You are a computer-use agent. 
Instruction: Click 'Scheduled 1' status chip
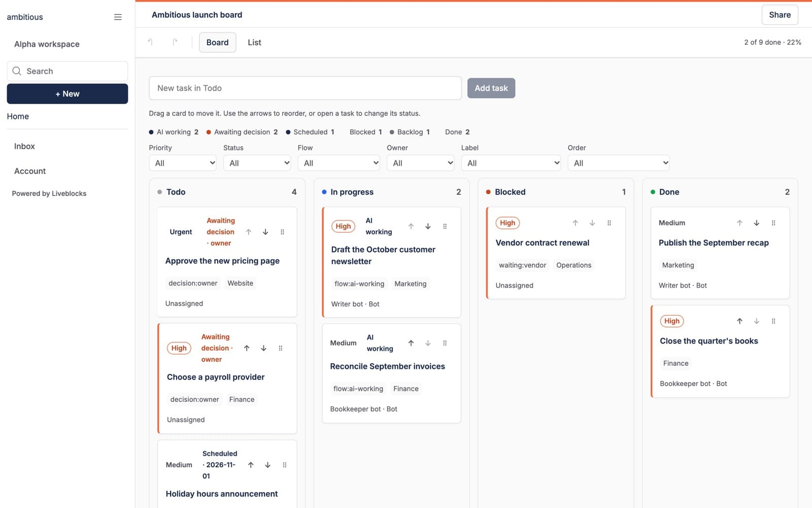coord(310,132)
